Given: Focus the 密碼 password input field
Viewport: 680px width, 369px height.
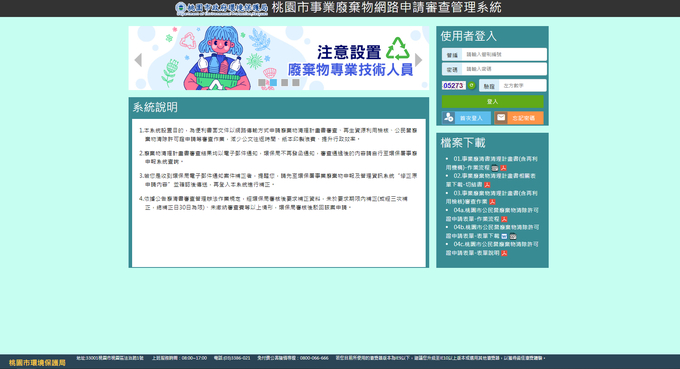Looking at the screenshot, I should pyautogui.click(x=504, y=69).
